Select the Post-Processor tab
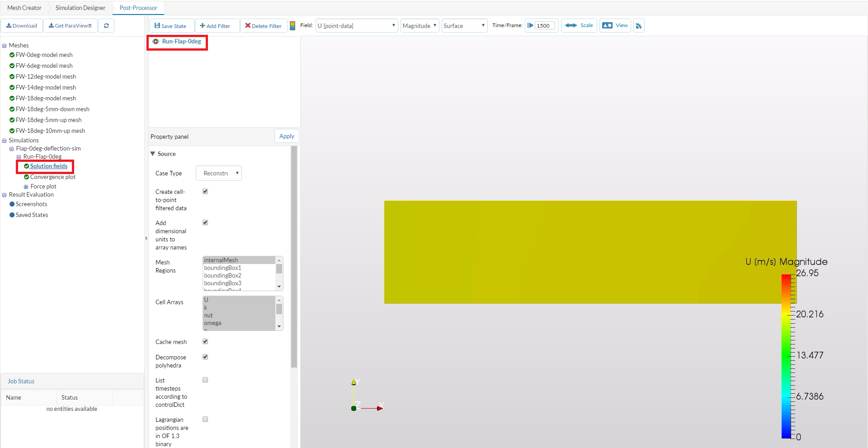Viewport: 868px width, 448px height. [138, 8]
